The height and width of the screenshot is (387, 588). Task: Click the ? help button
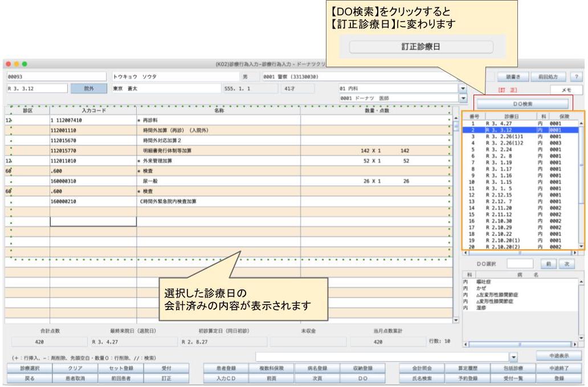[577, 76]
